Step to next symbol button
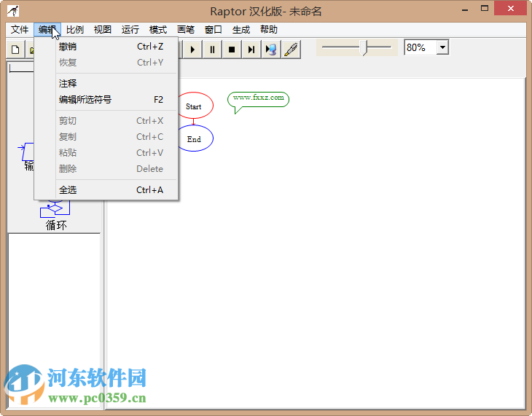 point(251,50)
